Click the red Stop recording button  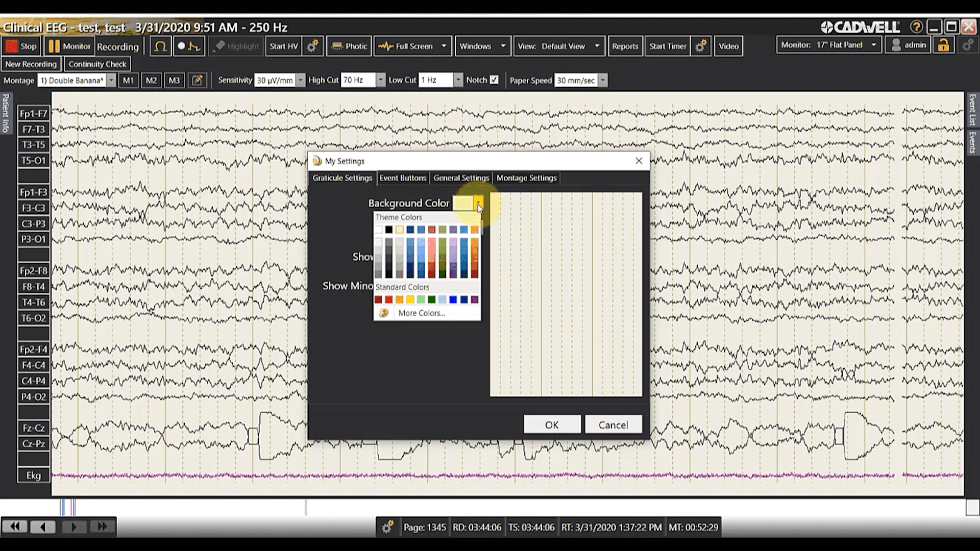pos(21,46)
